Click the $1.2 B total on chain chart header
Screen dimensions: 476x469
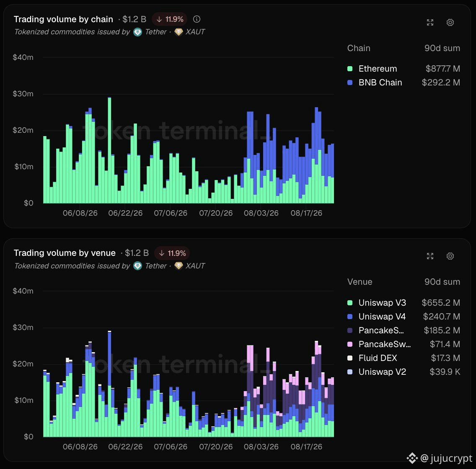[134, 19]
